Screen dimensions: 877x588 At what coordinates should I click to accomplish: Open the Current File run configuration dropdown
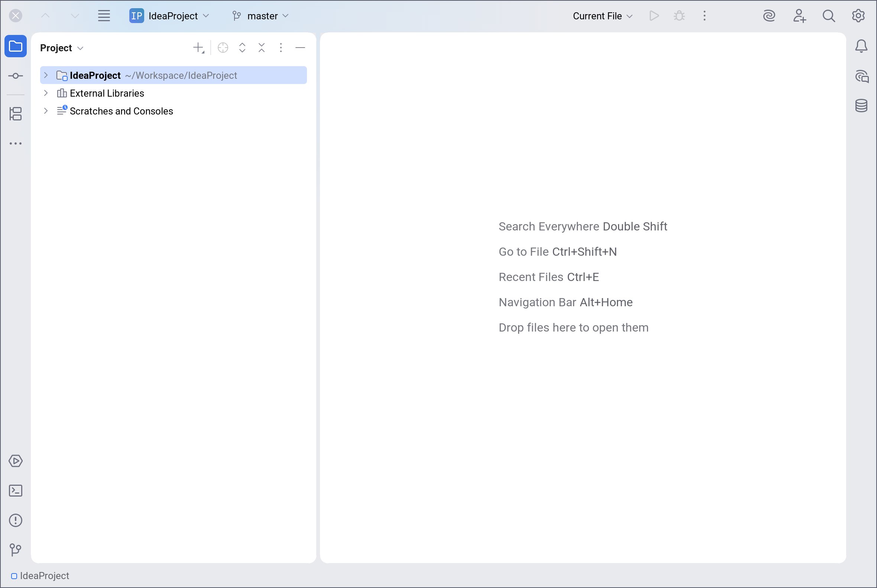[602, 16]
